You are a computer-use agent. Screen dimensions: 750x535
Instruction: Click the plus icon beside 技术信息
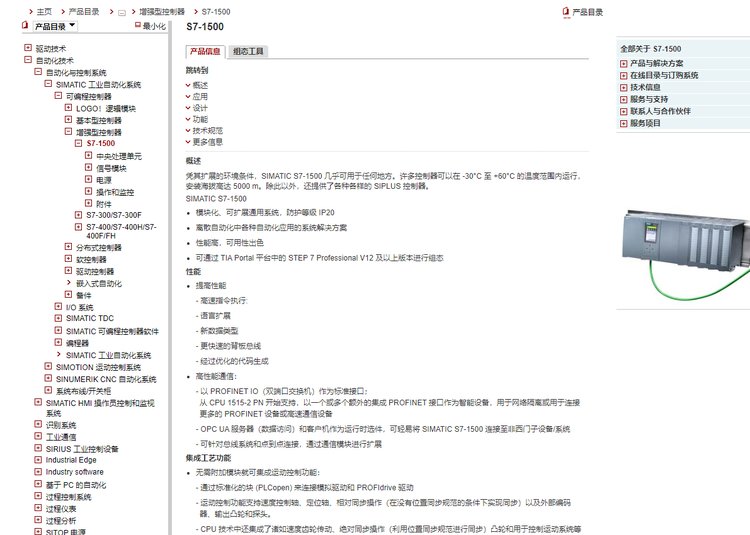point(624,87)
